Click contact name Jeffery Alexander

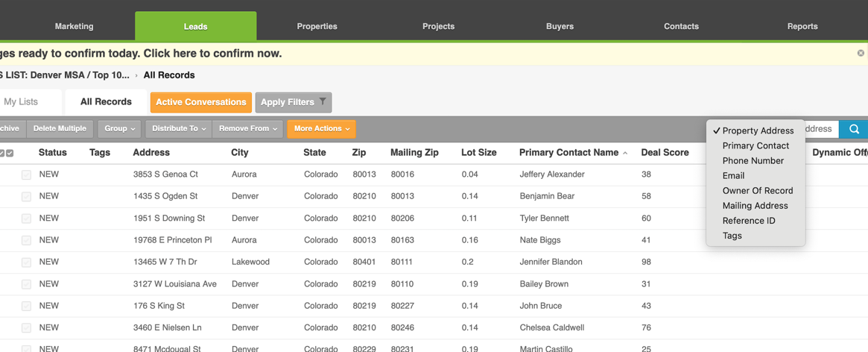tap(552, 174)
